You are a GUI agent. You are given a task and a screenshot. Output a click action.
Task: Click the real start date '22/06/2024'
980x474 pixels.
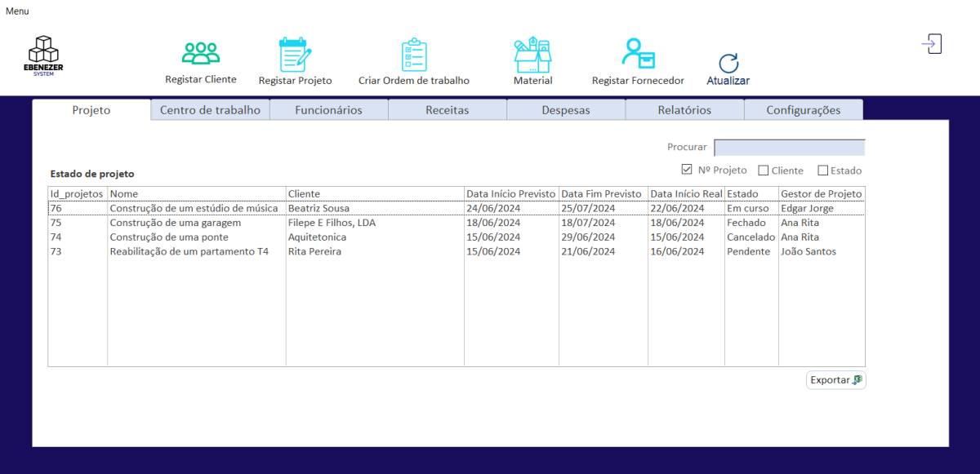[677, 208]
